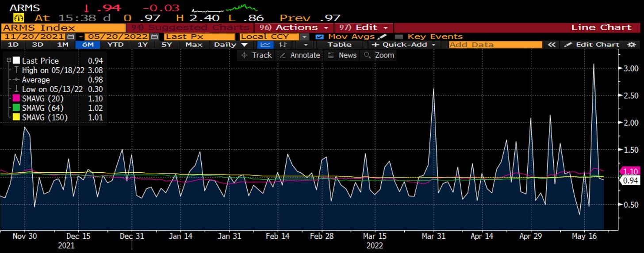Click the 11/20/2021 start date field
The width and height of the screenshot is (644, 253).
point(34,37)
